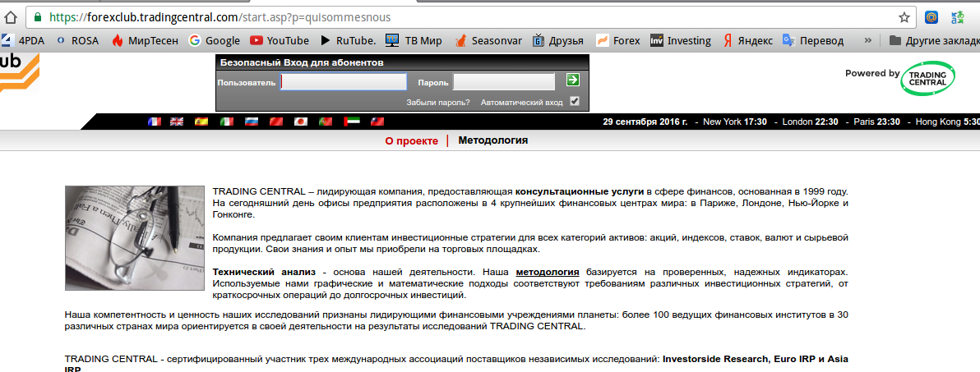The height and width of the screenshot is (372, 980).
Task: Click the 'Paris 23:30' clock text
Action: [x=876, y=122]
